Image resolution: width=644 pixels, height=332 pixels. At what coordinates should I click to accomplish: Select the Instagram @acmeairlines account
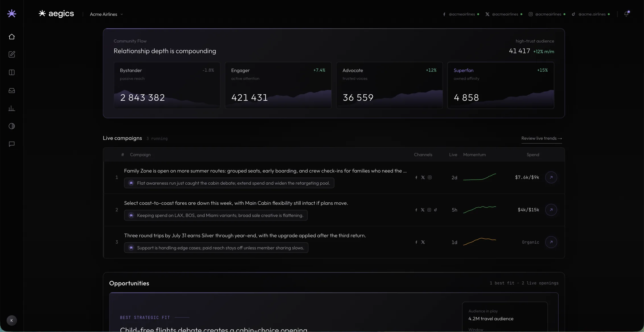coord(547,14)
